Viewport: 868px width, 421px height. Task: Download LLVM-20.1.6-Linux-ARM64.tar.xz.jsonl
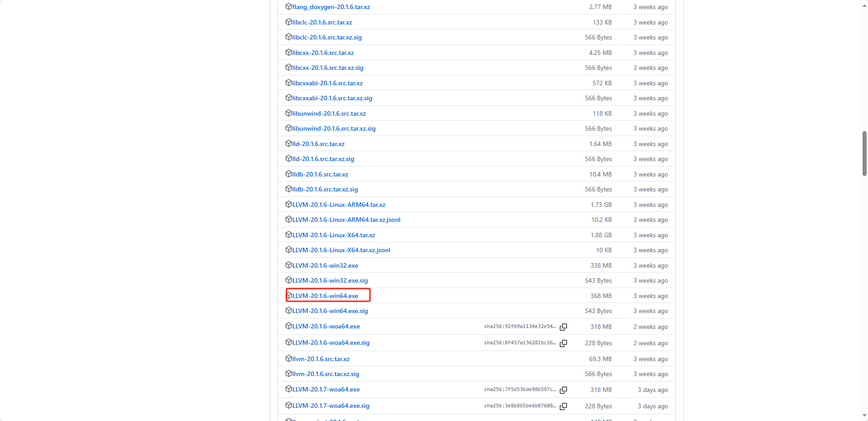tap(346, 220)
